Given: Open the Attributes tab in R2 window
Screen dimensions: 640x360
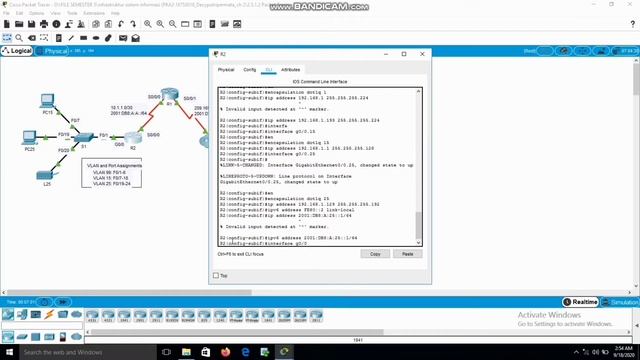Looking at the screenshot, I should click(291, 70).
